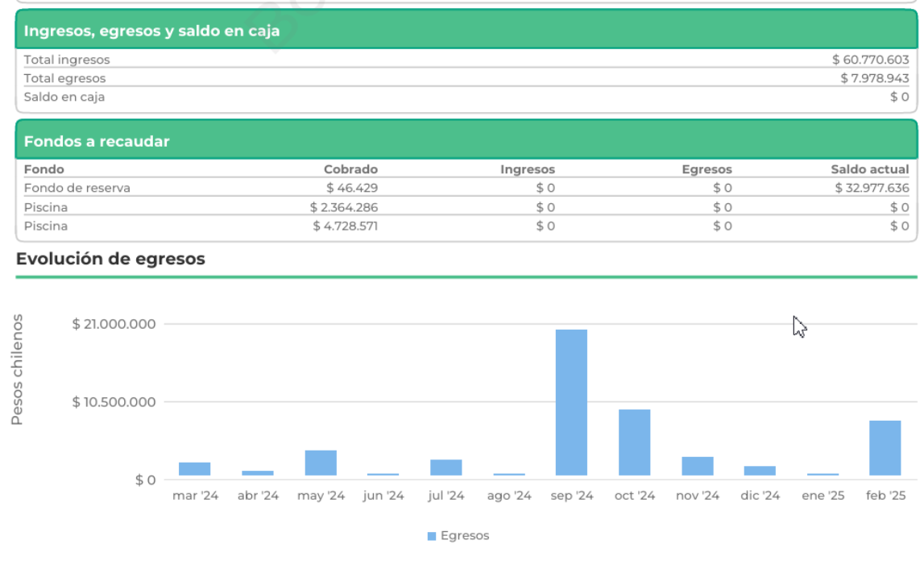
Task: Click the mar '24 bar in chart
Action: point(195,469)
